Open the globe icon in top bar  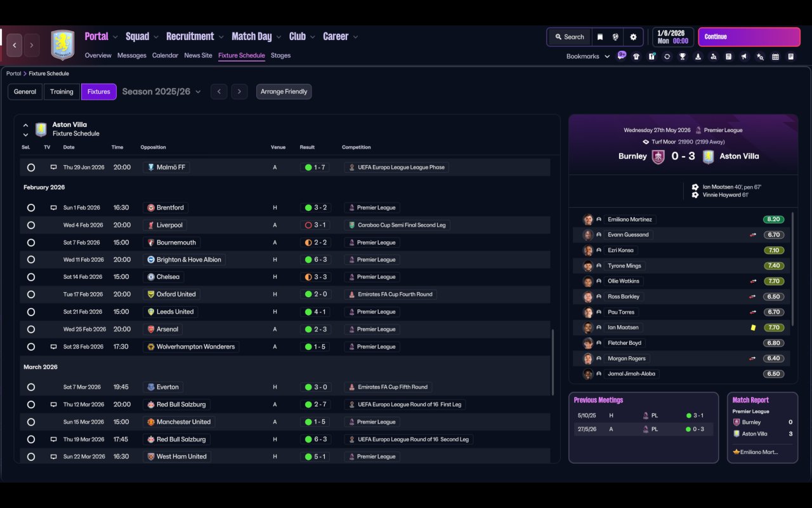click(x=615, y=37)
